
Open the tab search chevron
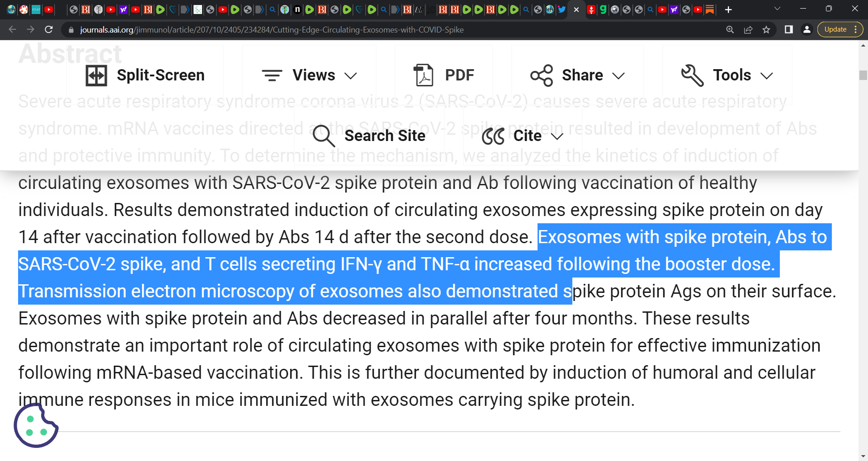coord(778,9)
